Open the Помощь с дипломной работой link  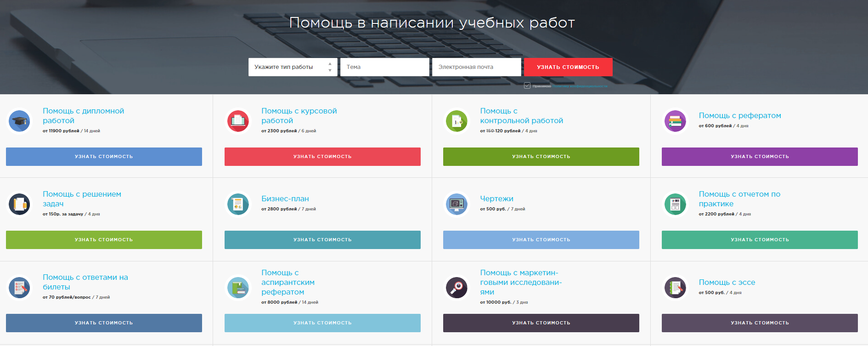click(83, 116)
